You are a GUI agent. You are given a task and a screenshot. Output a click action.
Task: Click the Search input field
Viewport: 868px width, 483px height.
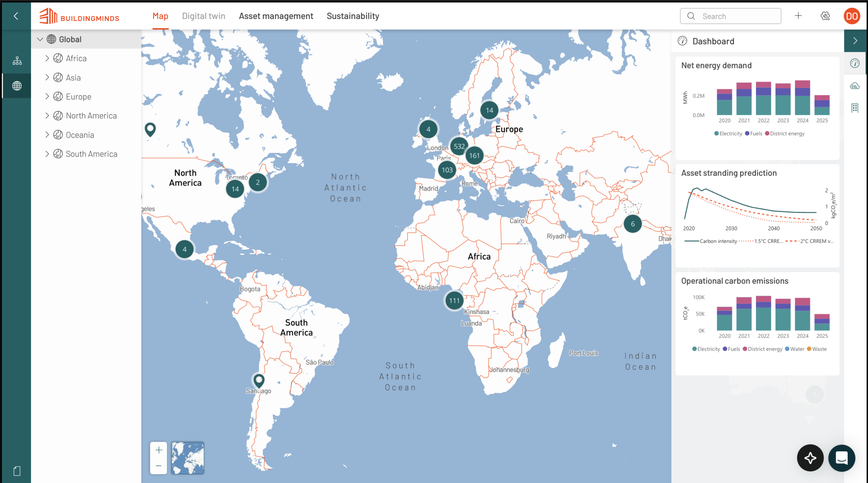[x=730, y=16]
